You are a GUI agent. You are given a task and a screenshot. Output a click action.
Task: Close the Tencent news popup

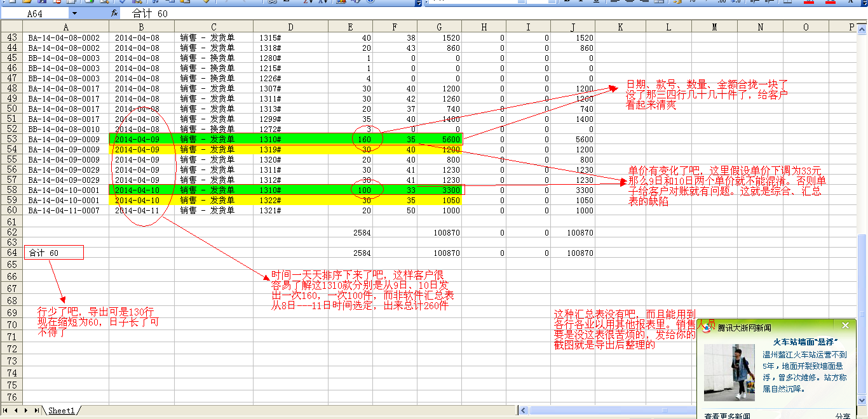[x=844, y=326]
